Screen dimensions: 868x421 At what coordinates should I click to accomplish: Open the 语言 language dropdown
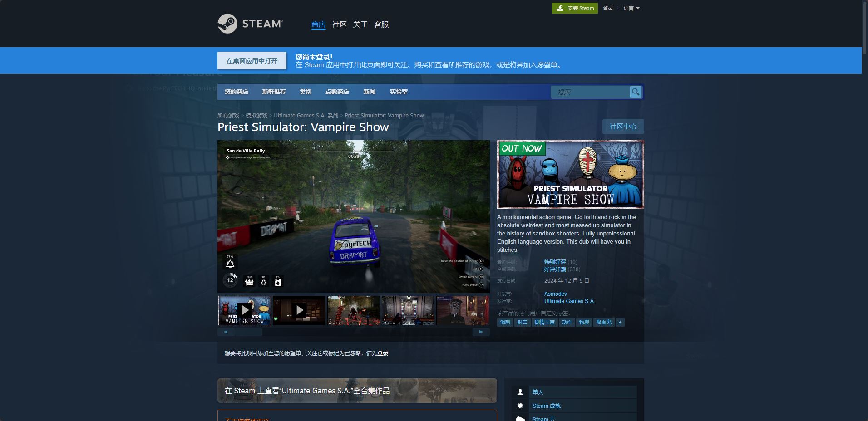pos(631,8)
